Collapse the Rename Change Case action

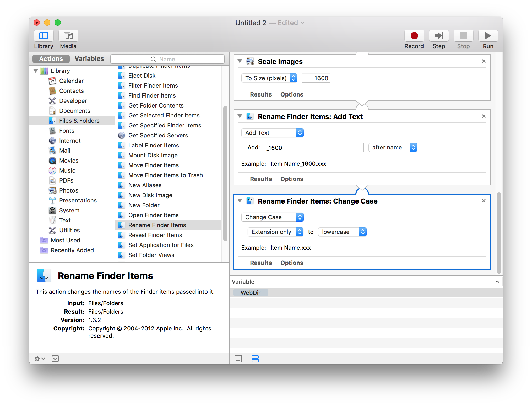[x=240, y=201]
